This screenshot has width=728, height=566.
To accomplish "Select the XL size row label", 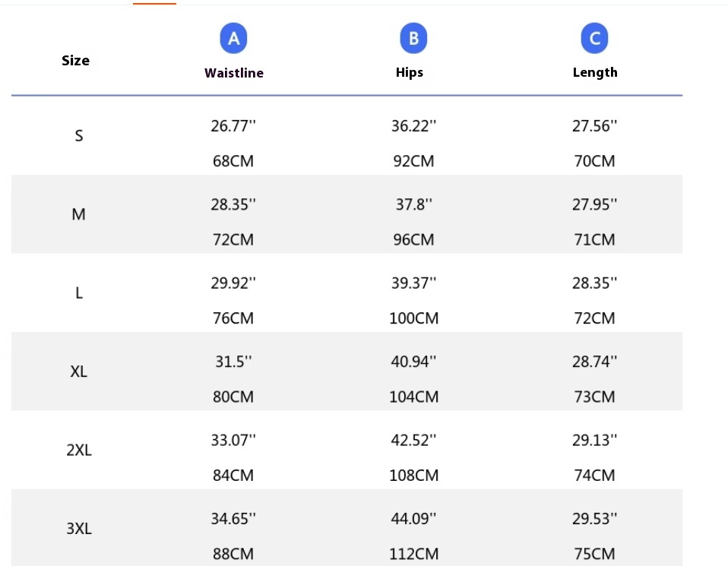I will [78, 372].
